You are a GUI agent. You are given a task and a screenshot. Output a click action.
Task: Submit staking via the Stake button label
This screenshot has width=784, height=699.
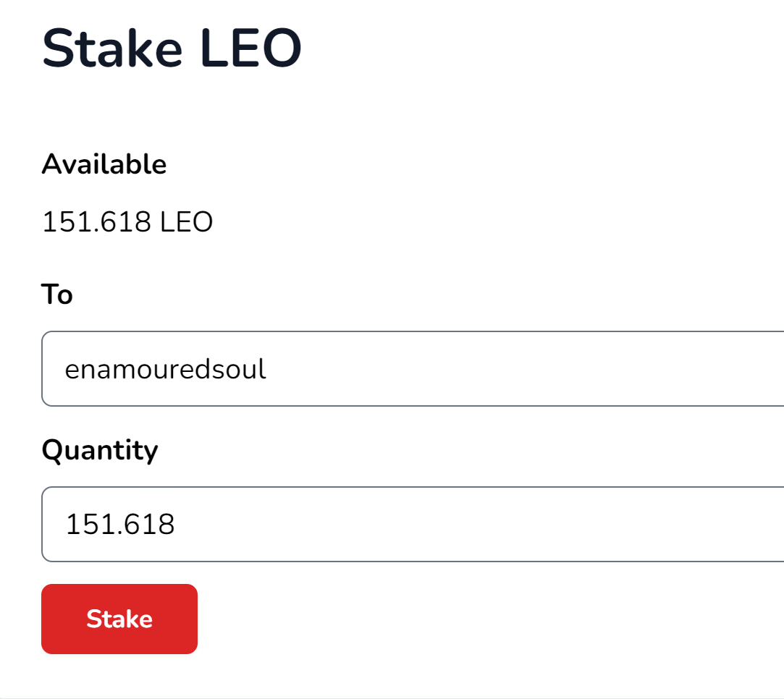pos(119,619)
